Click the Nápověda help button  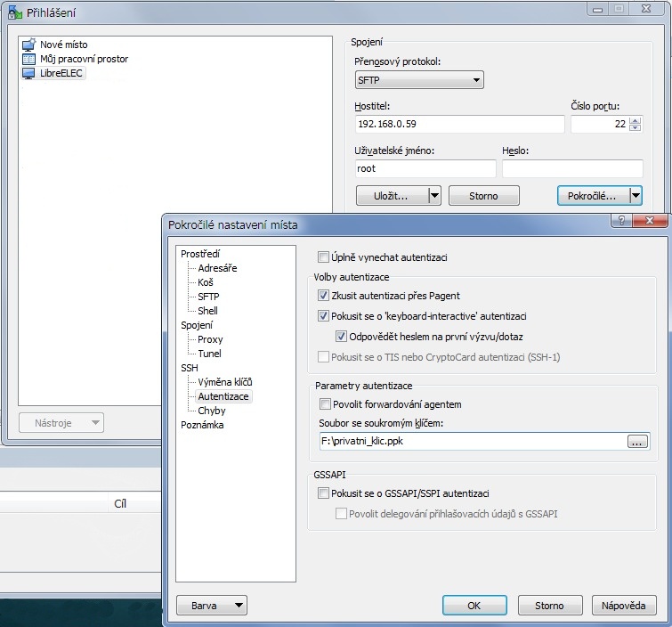click(623, 606)
